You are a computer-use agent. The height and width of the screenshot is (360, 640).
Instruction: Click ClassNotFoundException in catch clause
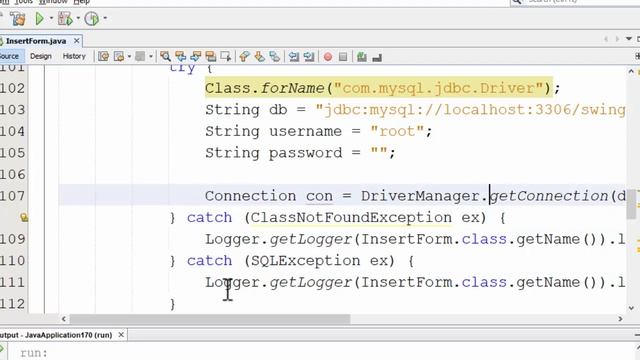coord(351,218)
